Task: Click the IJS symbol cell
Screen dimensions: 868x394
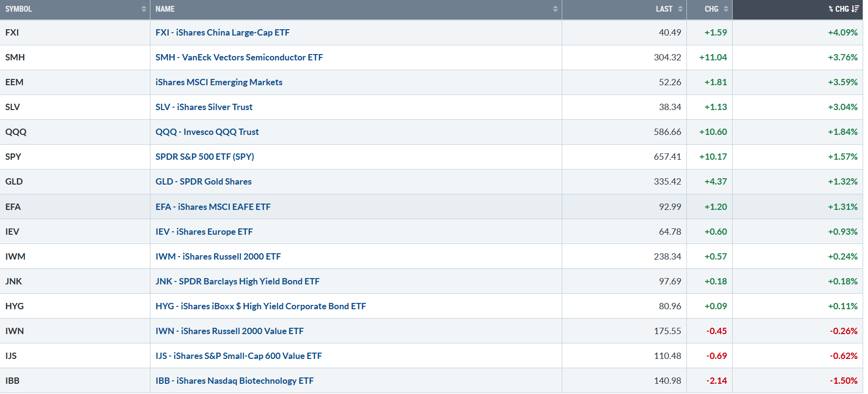Action: 11,356
